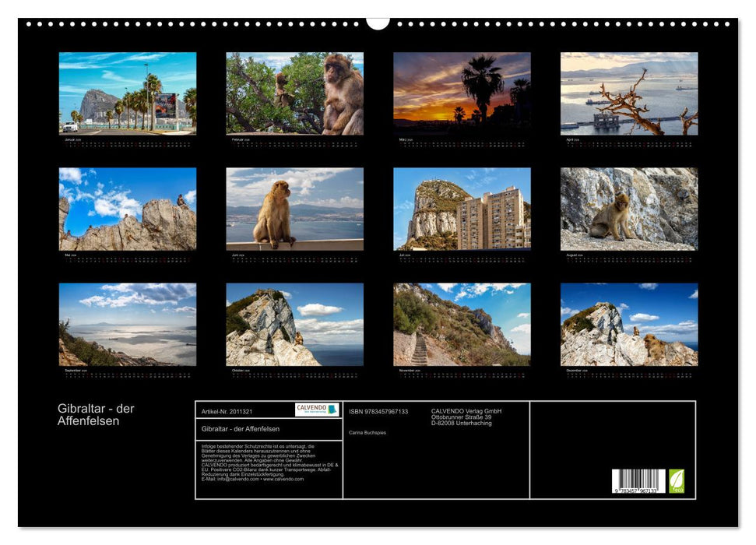Viewport: 756px width, 545px height.
Task: Click the topmost binder ring
Action: coord(378,23)
